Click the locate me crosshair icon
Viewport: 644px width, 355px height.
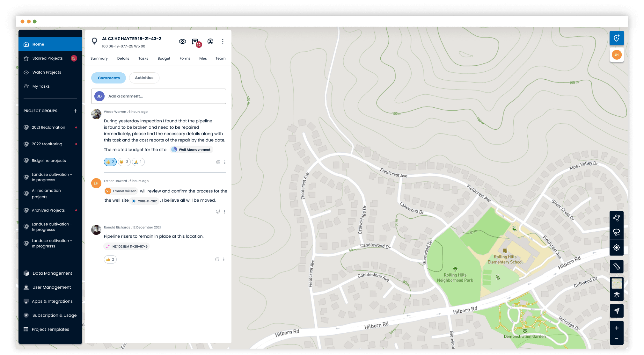pyautogui.click(x=616, y=248)
